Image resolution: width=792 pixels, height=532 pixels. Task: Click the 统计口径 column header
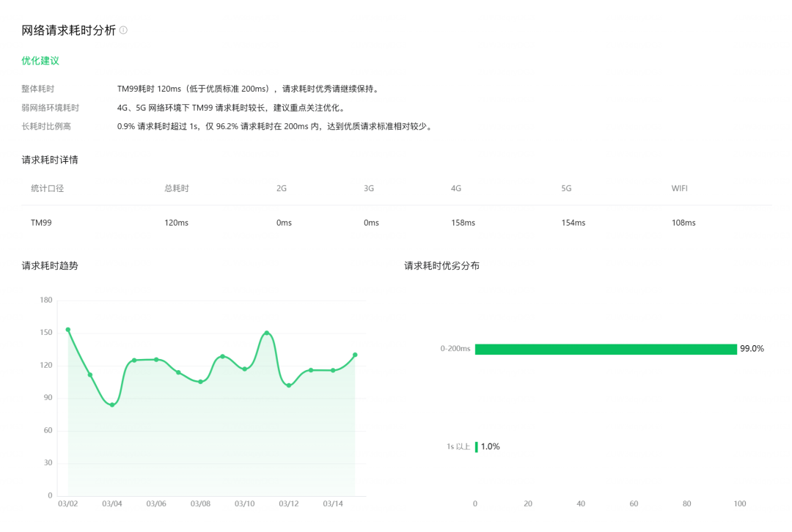pos(48,188)
